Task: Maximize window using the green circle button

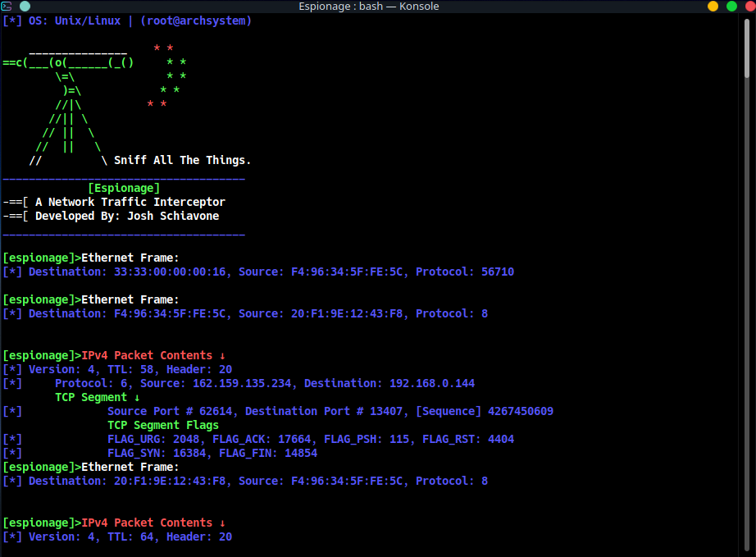Action: [x=731, y=7]
